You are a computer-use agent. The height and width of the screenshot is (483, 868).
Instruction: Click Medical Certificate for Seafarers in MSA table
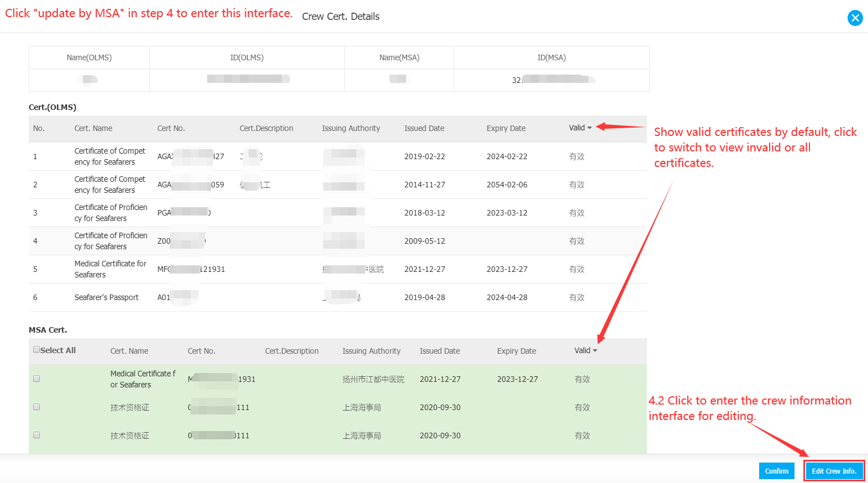coord(143,379)
